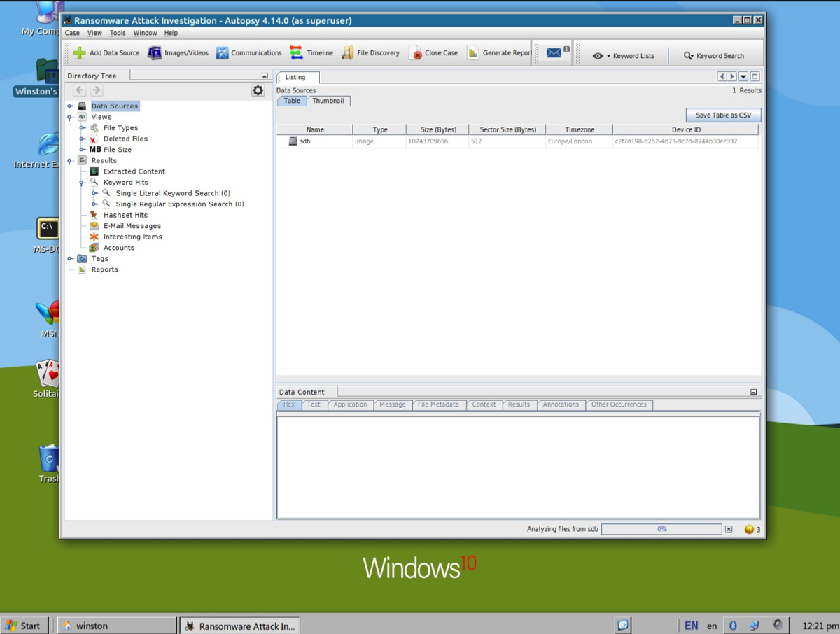
Task: Select the sdb image row in table
Action: pyautogui.click(x=305, y=141)
